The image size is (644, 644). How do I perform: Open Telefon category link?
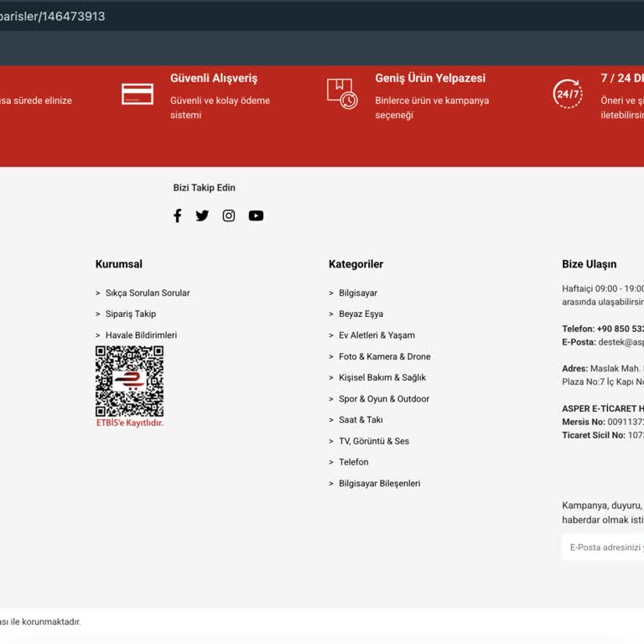[x=354, y=462]
